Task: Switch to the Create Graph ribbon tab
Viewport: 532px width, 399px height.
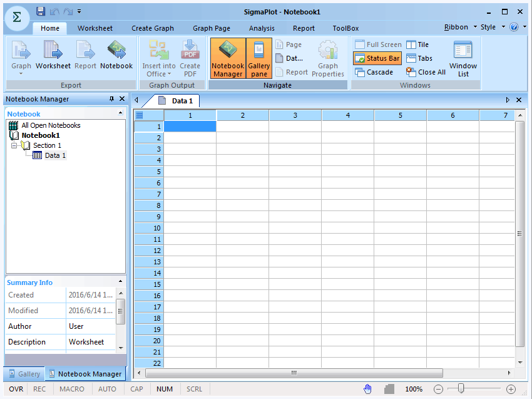Action: pos(153,28)
